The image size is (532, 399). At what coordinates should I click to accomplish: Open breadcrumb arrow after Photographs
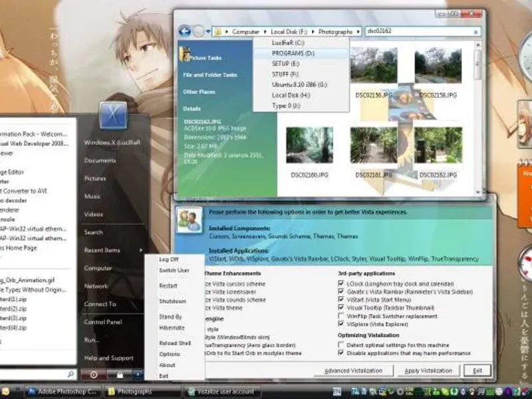pyautogui.click(x=358, y=32)
